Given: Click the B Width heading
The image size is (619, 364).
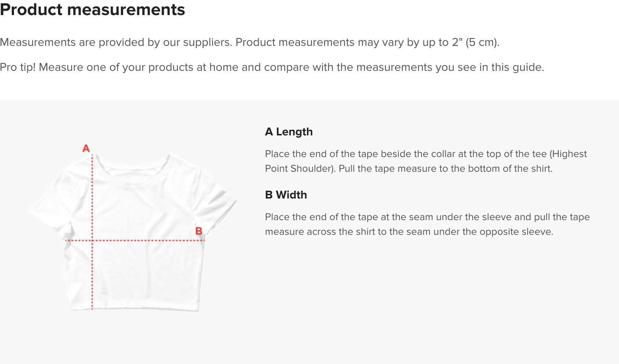Looking at the screenshot, I should 286,195.
